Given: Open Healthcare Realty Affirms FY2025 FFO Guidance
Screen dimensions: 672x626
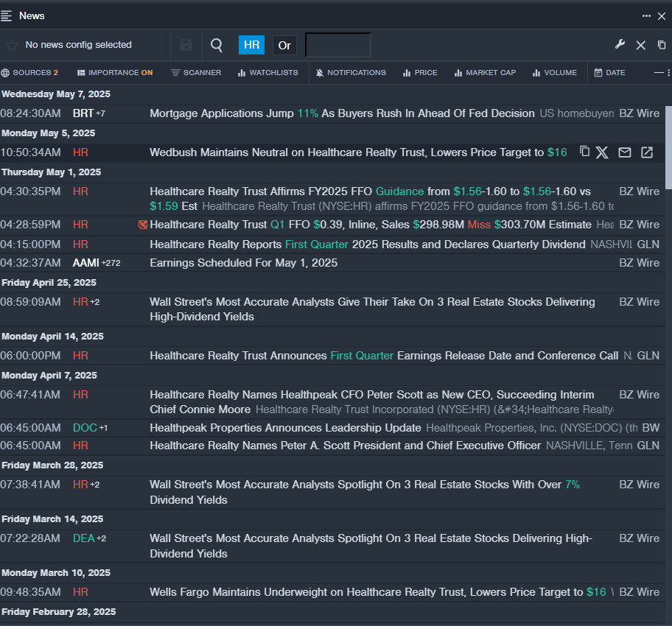Looking at the screenshot, I should click(x=370, y=199).
